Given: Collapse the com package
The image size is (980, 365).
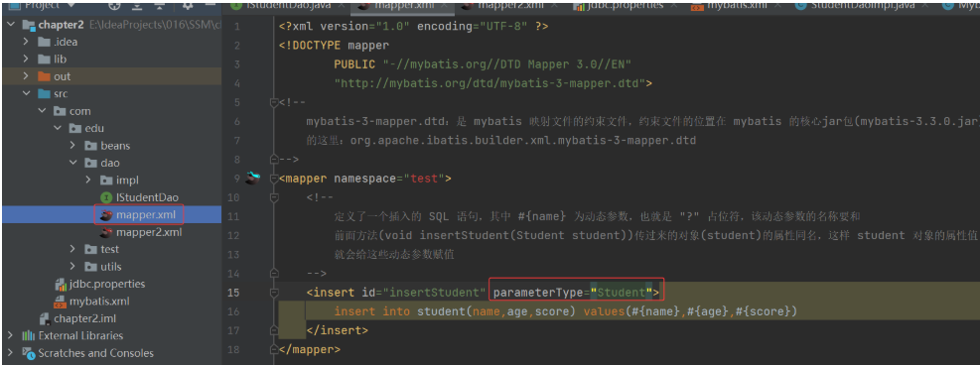Looking at the screenshot, I should (42, 111).
